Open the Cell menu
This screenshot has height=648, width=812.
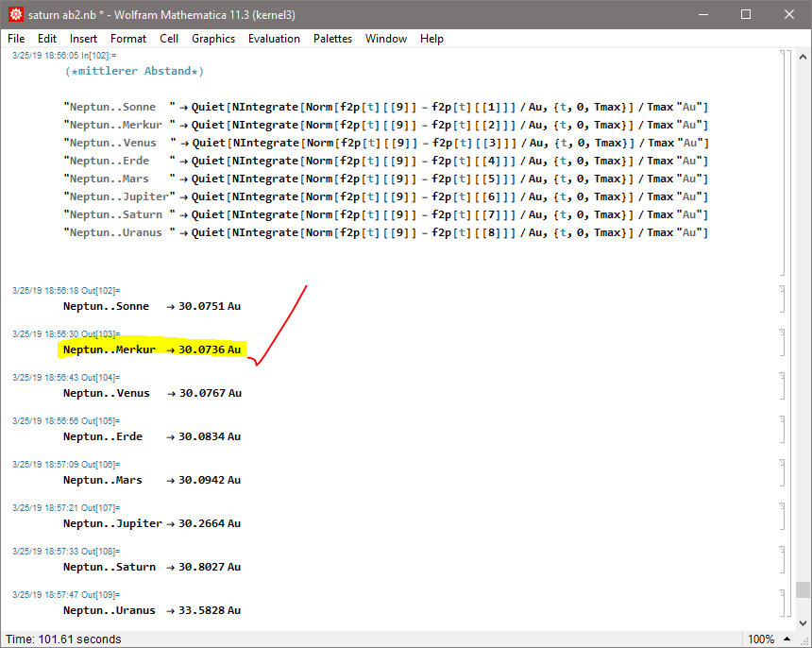coord(169,39)
